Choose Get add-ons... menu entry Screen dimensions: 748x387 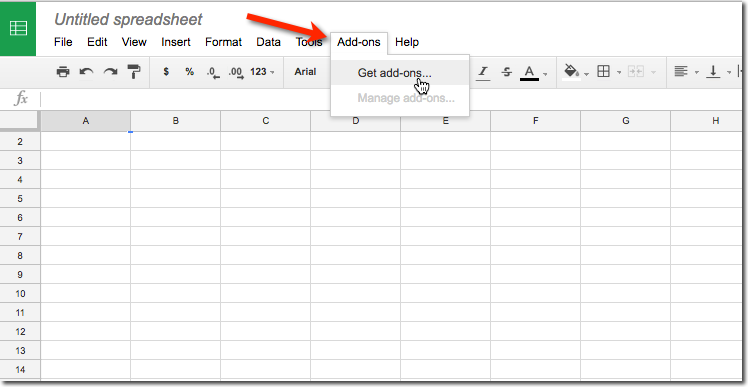(x=400, y=73)
